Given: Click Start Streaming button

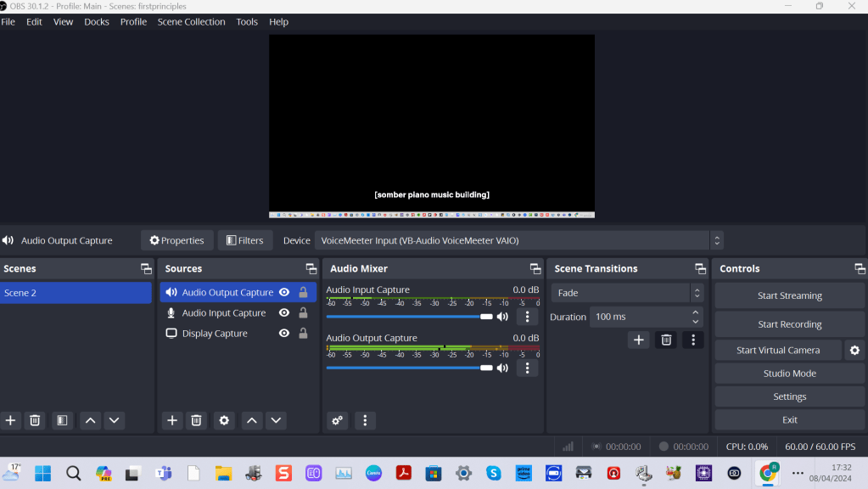Looking at the screenshot, I should [789, 295].
